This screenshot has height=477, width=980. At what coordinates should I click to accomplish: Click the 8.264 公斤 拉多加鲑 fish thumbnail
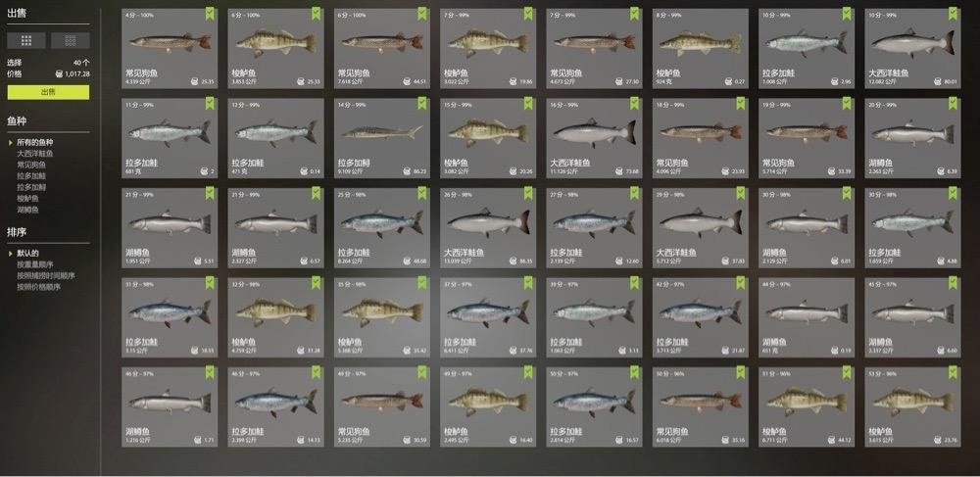382,228
